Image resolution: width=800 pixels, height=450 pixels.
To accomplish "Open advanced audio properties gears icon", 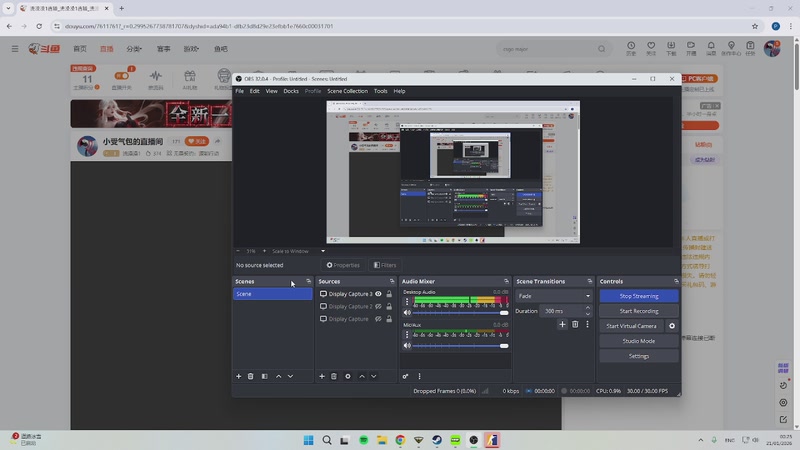I will 405,376.
